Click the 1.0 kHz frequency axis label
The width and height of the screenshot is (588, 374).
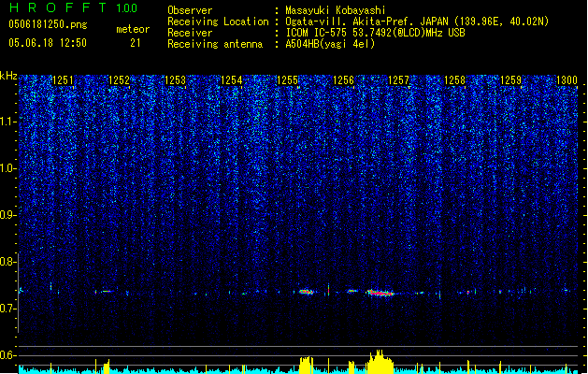click(x=7, y=168)
